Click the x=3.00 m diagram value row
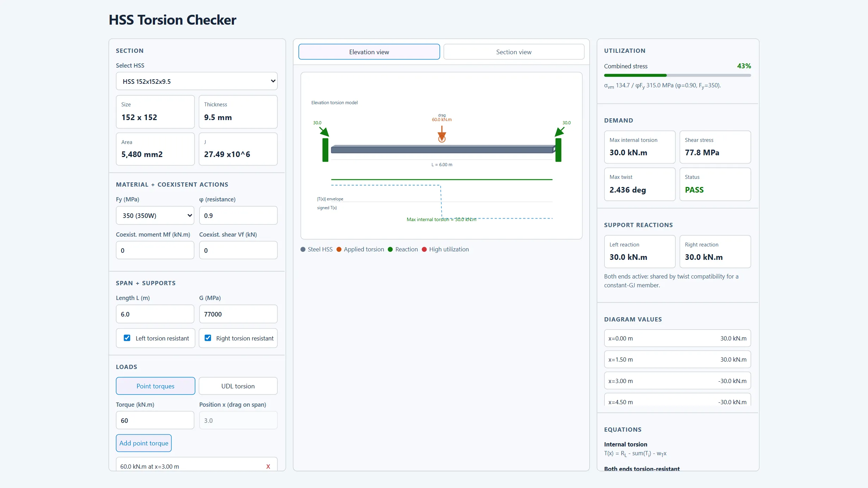 pyautogui.click(x=677, y=381)
